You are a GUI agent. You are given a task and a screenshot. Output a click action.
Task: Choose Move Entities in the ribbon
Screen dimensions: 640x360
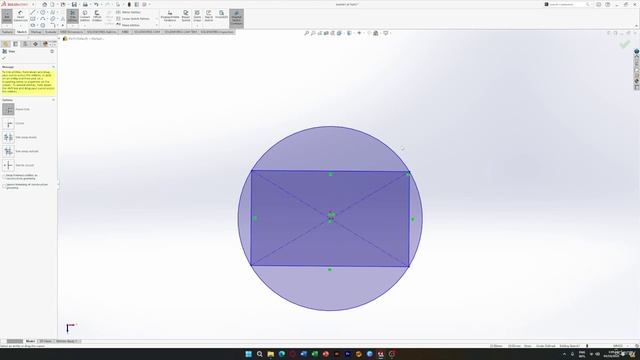point(128,25)
